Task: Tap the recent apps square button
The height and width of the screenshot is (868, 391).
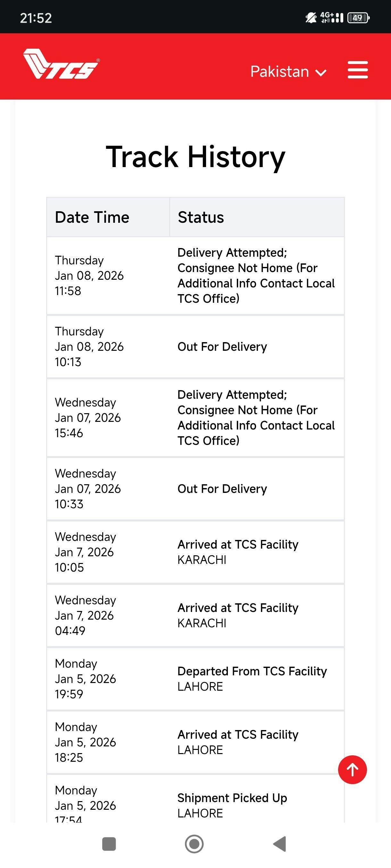Action: click(x=109, y=844)
